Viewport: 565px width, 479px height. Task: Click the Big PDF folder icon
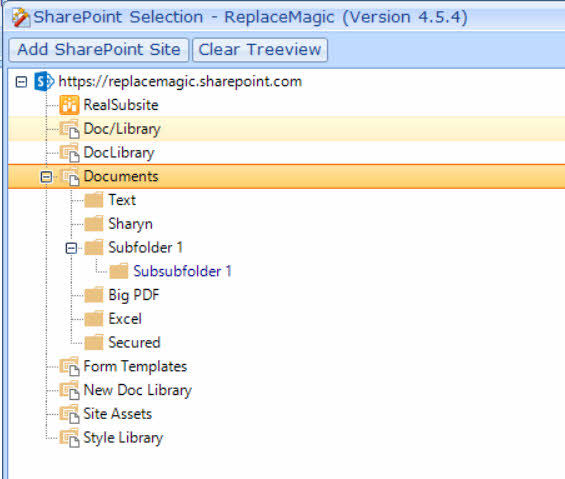click(x=94, y=295)
